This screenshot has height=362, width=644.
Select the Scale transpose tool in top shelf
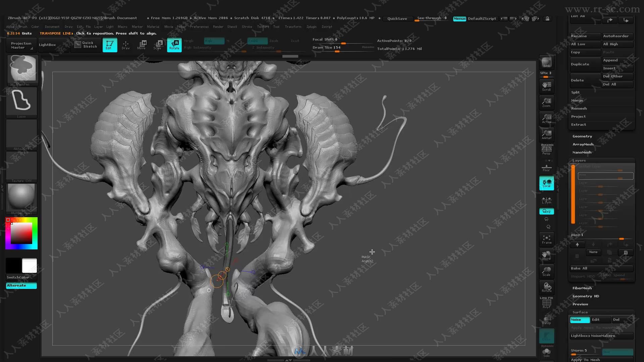click(158, 45)
